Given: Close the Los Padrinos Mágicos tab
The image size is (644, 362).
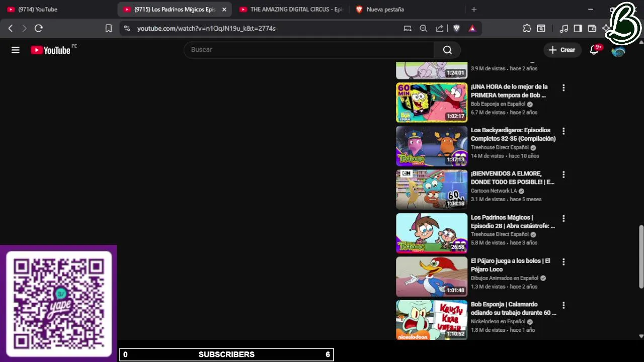Looking at the screenshot, I should coord(224,10).
